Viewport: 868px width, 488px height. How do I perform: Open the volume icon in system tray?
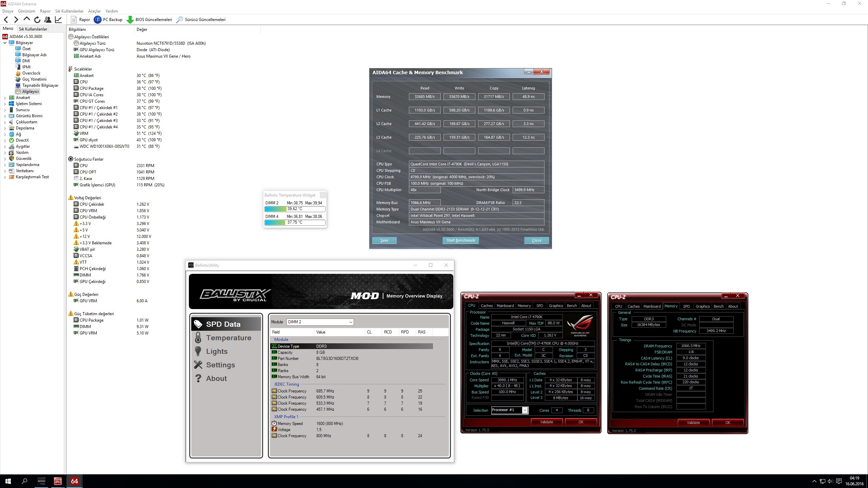pos(830,481)
